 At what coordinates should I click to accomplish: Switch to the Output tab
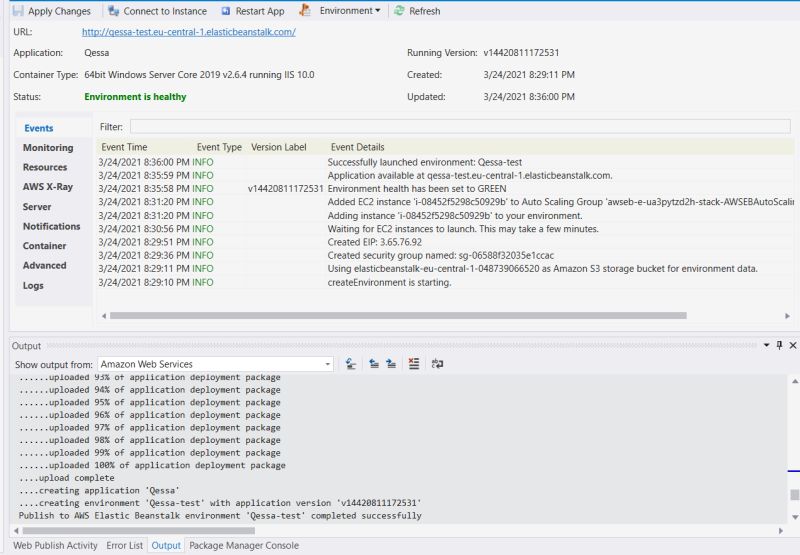click(x=166, y=545)
